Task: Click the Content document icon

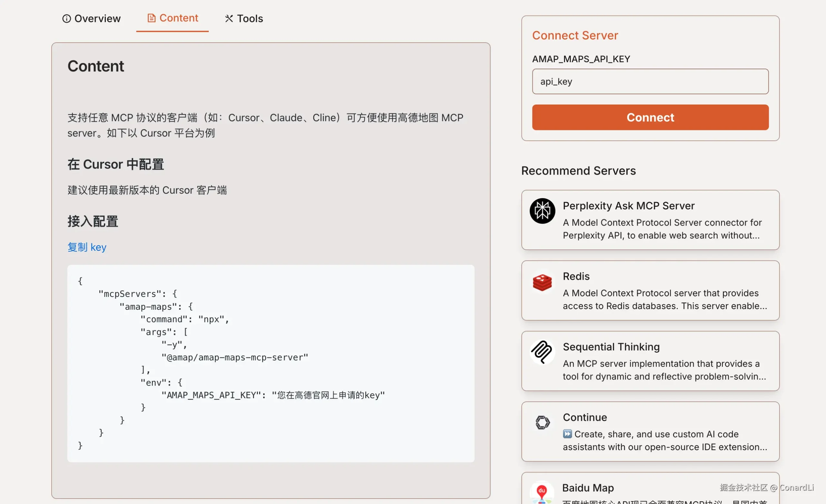Action: [152, 18]
